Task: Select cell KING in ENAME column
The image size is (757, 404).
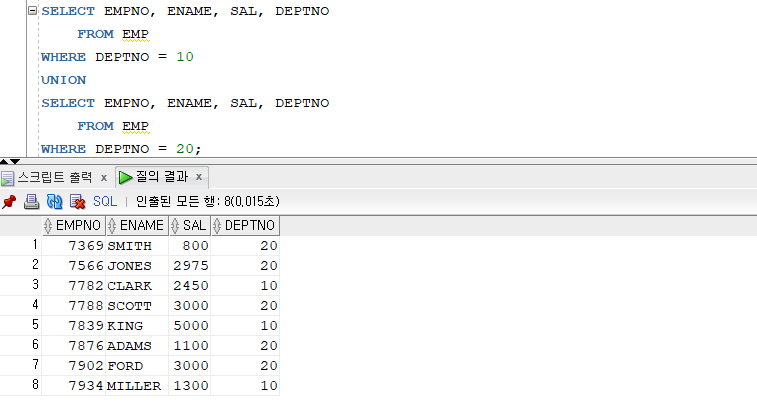Action: click(x=137, y=326)
